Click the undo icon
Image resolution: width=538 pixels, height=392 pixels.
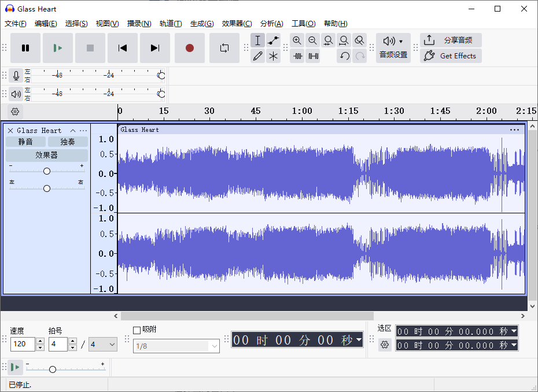pos(345,56)
